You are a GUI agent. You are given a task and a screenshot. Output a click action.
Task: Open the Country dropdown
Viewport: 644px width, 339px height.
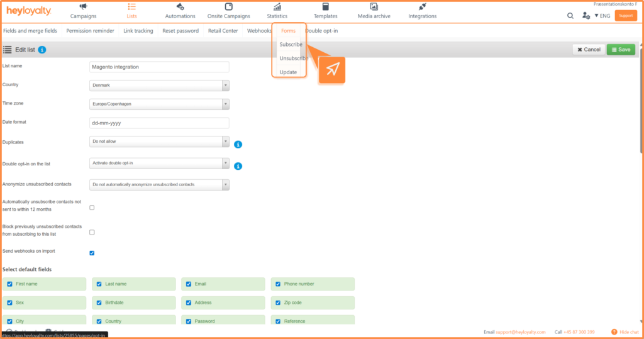tap(160, 86)
